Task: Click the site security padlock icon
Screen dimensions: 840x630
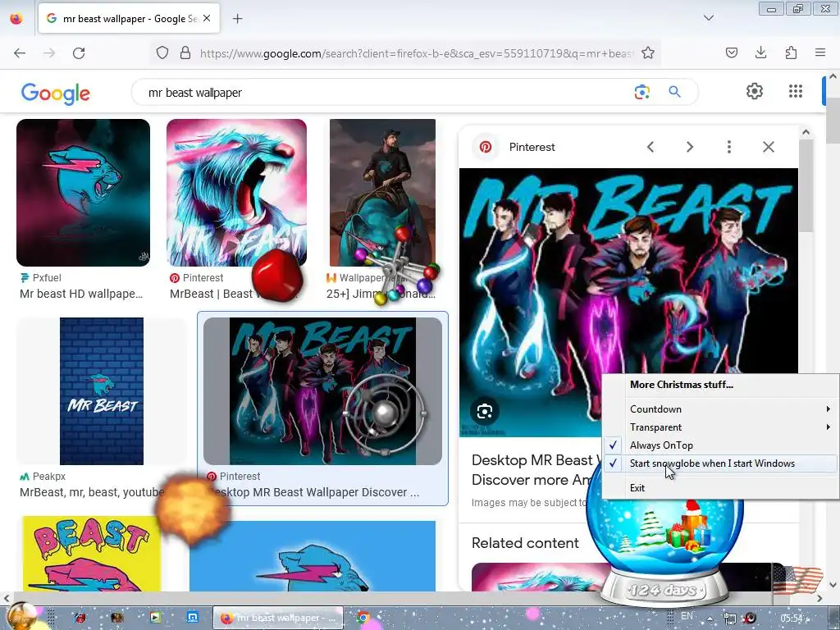Action: (185, 52)
